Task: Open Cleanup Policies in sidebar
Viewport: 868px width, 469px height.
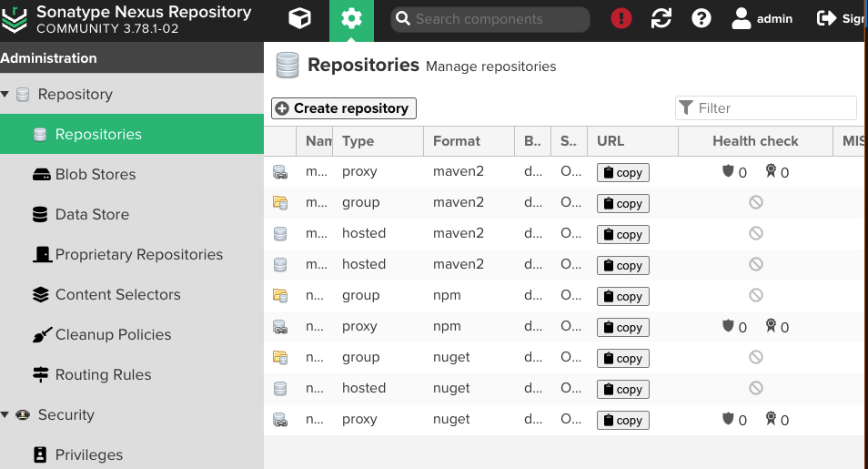Action: click(132, 334)
